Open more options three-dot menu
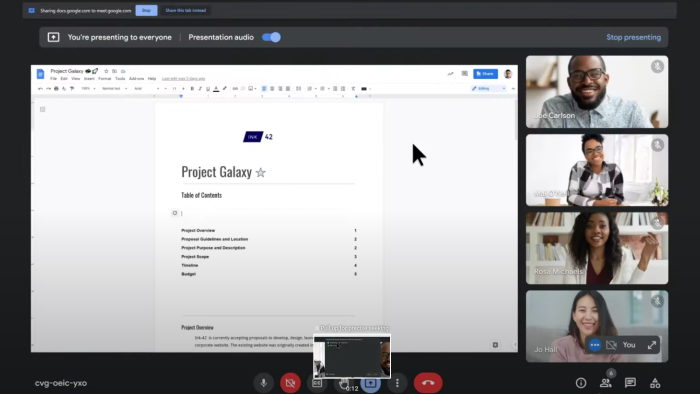Screen dimensions: 700x394 (397, 383)
